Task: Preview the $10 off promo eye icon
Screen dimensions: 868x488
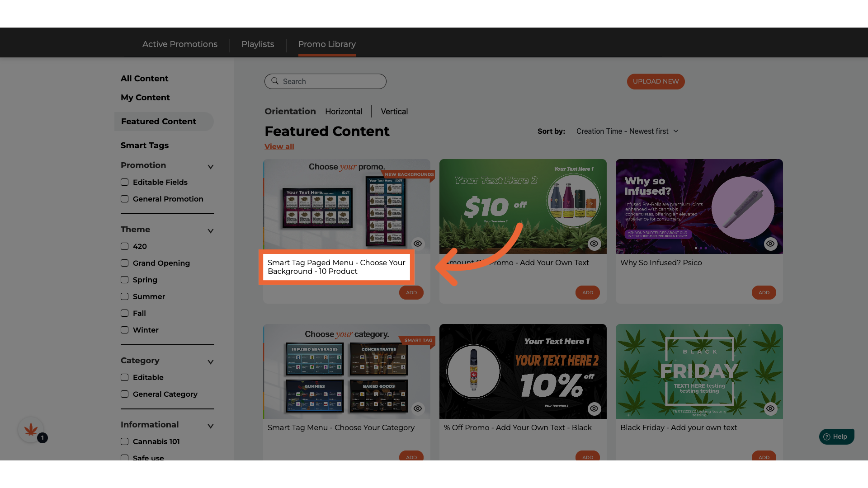Action: point(594,244)
